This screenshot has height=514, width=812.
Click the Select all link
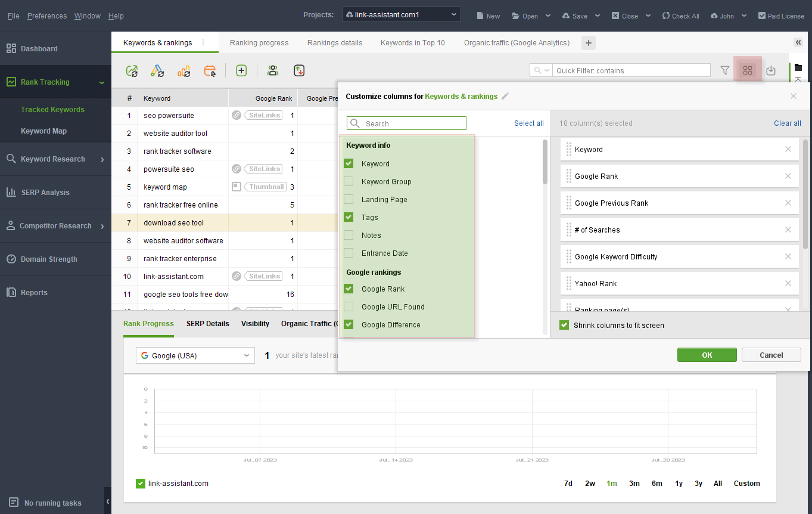click(x=529, y=123)
